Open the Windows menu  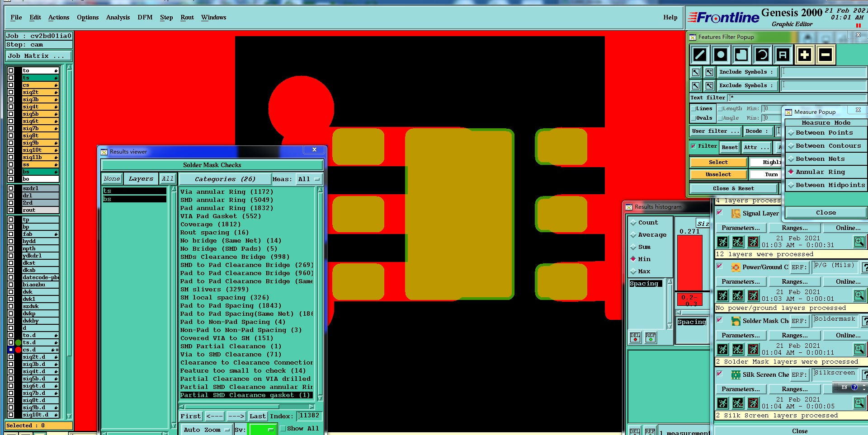(x=214, y=18)
